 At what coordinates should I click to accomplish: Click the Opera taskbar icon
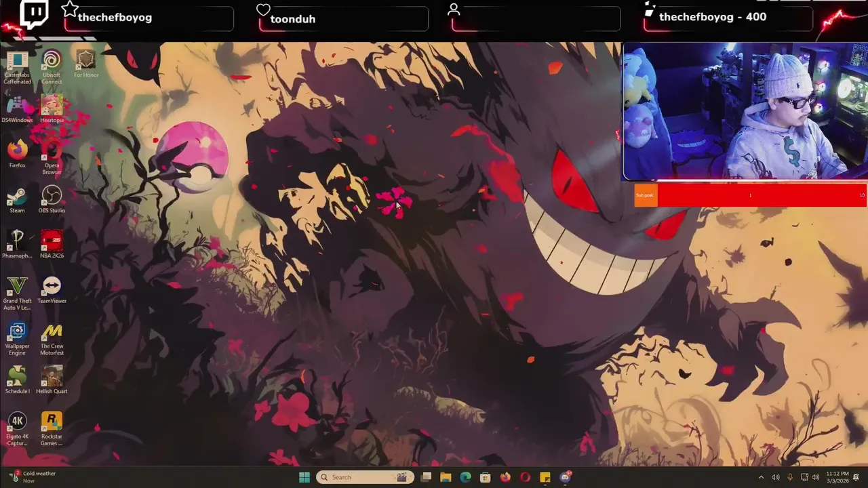525,477
